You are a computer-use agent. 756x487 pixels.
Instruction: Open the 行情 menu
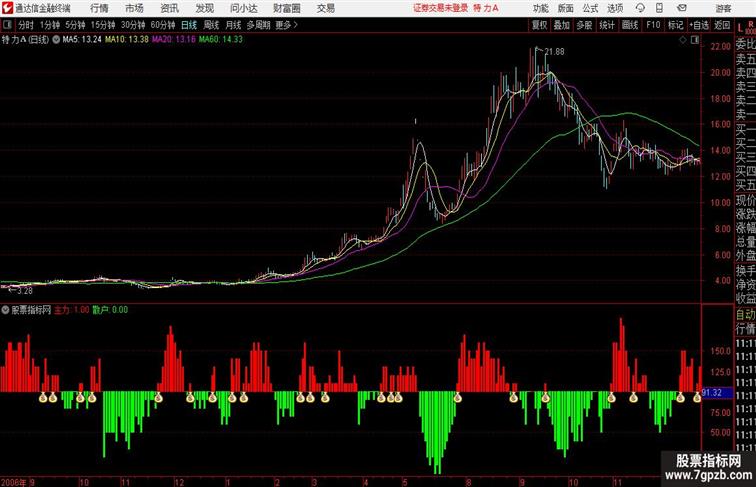pyautogui.click(x=99, y=8)
